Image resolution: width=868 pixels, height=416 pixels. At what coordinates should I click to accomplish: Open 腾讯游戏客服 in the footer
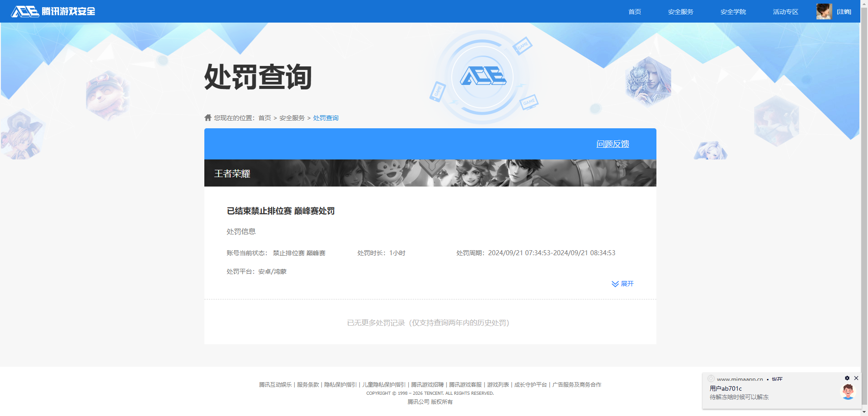[465, 384]
